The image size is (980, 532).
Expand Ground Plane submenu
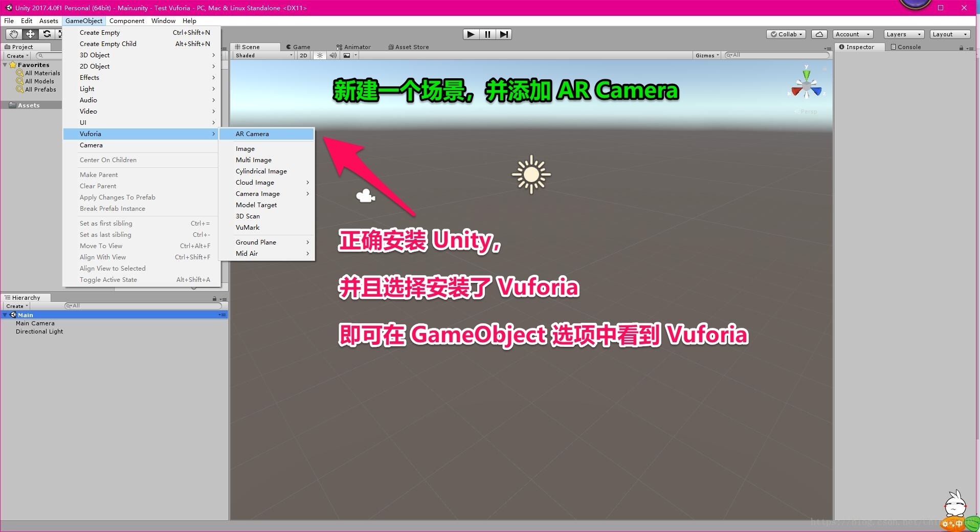tap(266, 242)
